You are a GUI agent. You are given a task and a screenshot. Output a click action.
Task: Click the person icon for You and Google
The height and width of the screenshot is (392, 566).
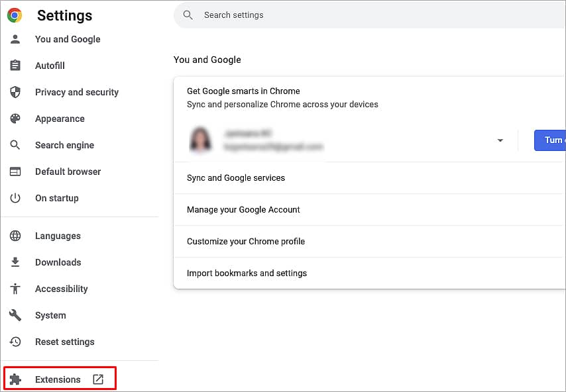pyautogui.click(x=15, y=39)
